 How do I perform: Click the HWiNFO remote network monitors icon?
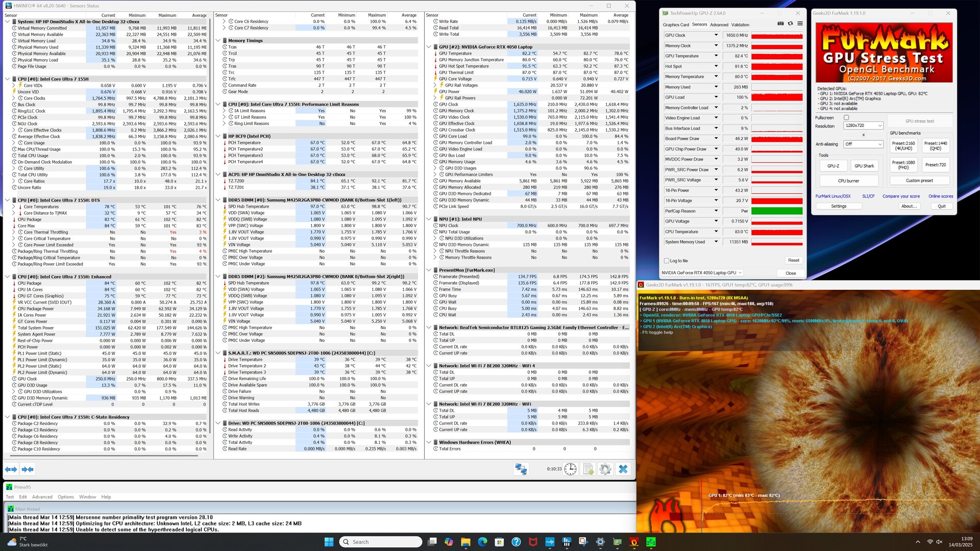tap(521, 469)
